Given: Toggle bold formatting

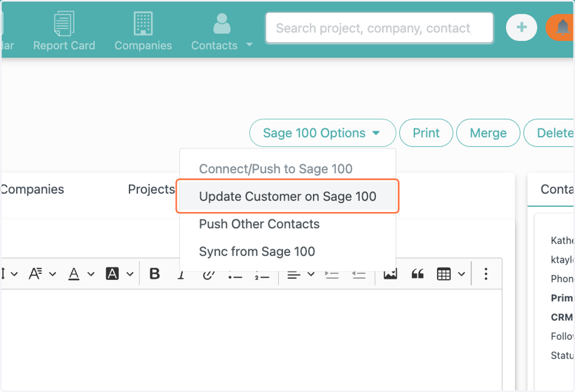Looking at the screenshot, I should click(154, 274).
